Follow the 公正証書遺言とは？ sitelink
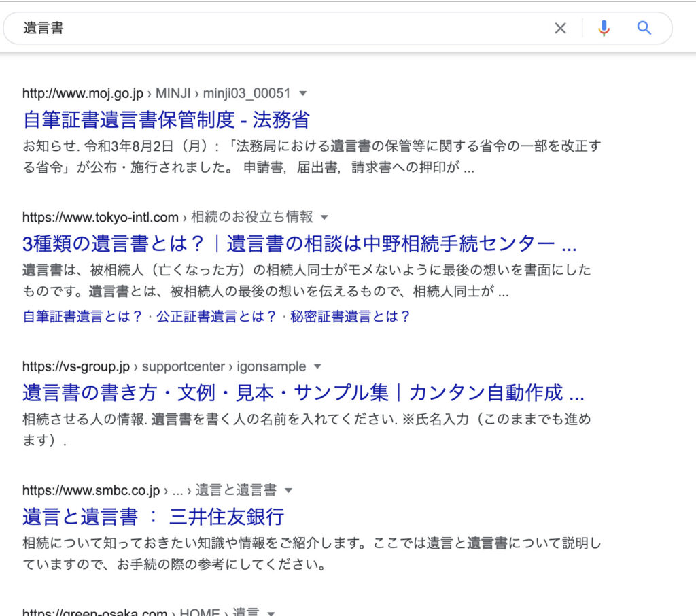 (217, 317)
